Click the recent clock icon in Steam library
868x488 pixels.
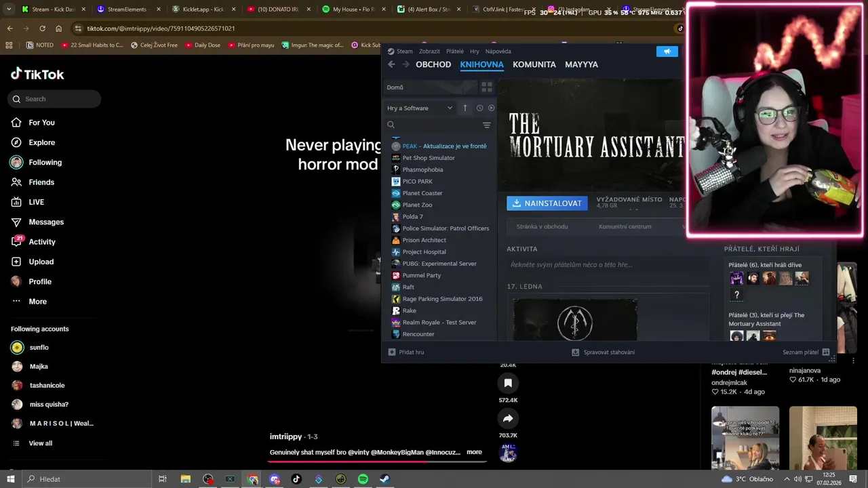479,108
